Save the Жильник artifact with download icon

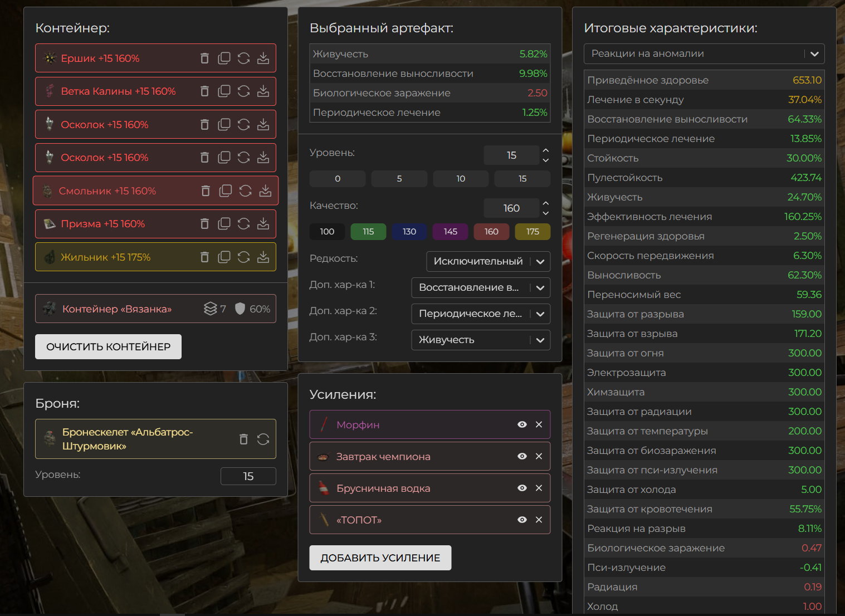(263, 257)
